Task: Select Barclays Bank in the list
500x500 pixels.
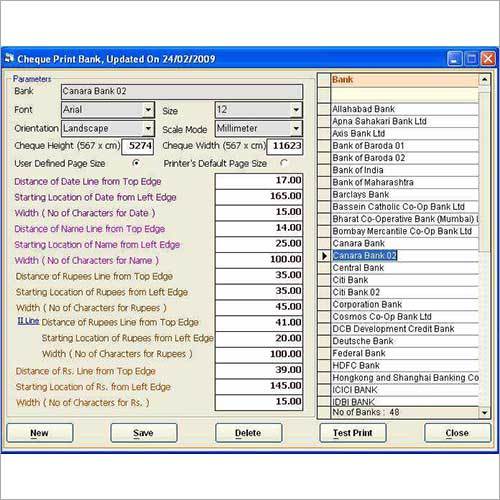Action: [405, 195]
